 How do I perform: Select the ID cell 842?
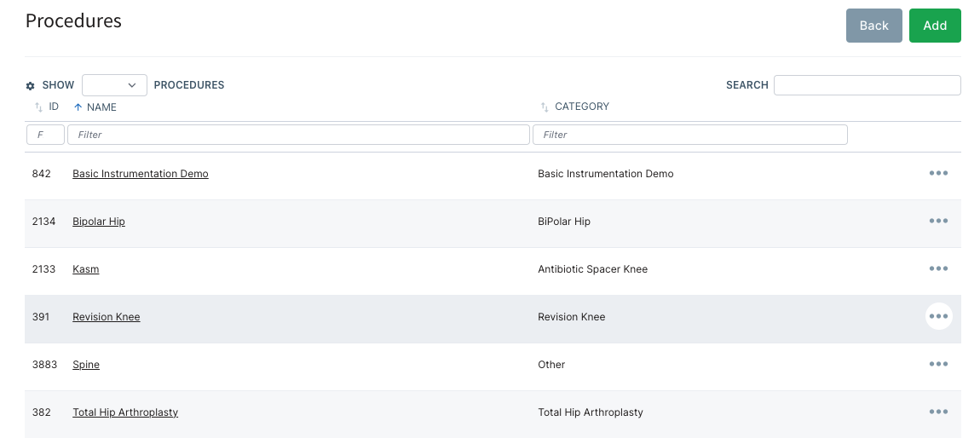pyautogui.click(x=41, y=174)
